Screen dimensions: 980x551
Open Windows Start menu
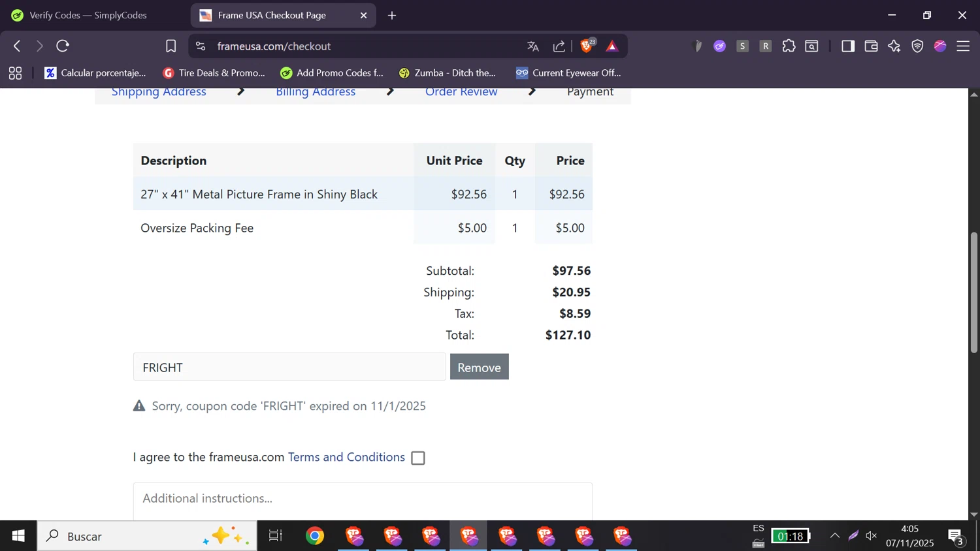[x=18, y=536]
